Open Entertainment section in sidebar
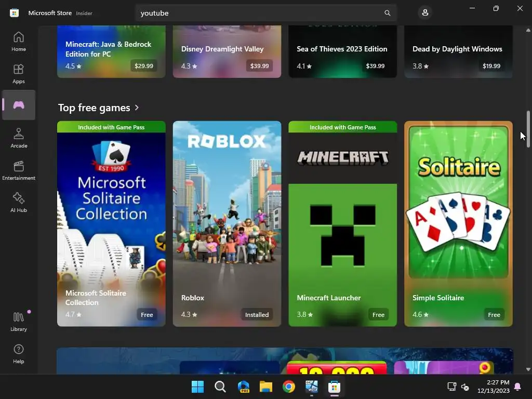Viewport: 532px width, 399px height. [x=19, y=170]
